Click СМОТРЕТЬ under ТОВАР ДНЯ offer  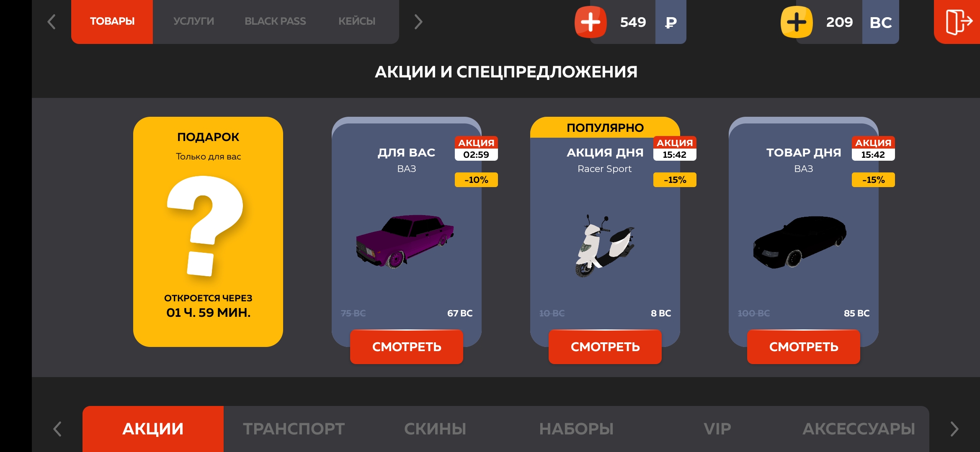coord(804,347)
